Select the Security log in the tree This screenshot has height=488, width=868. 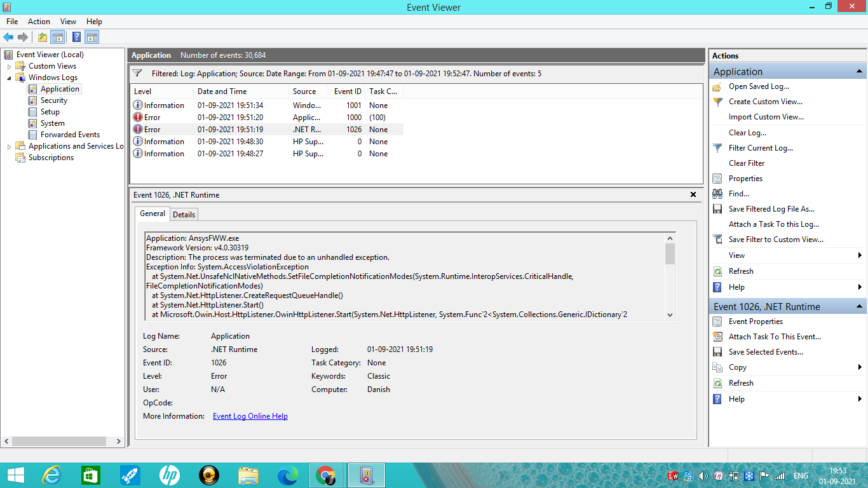click(x=53, y=100)
